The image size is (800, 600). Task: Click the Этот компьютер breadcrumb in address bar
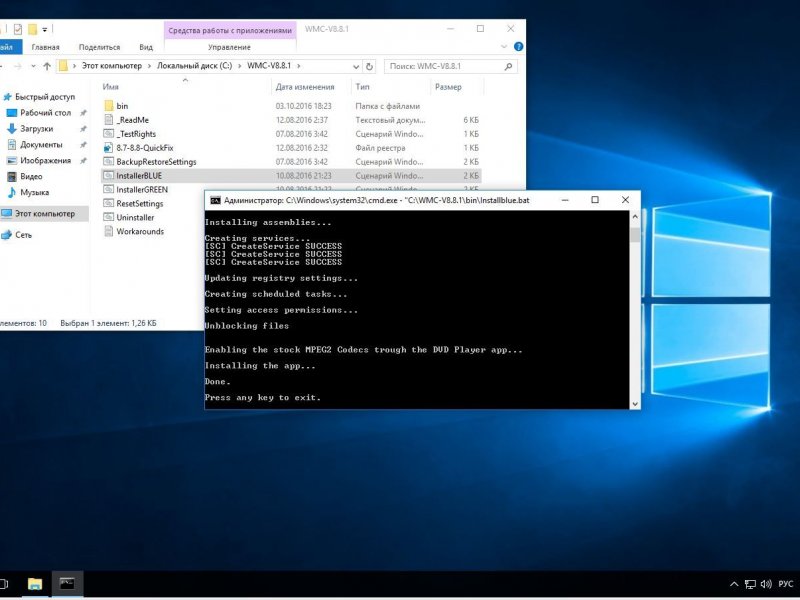[x=112, y=66]
